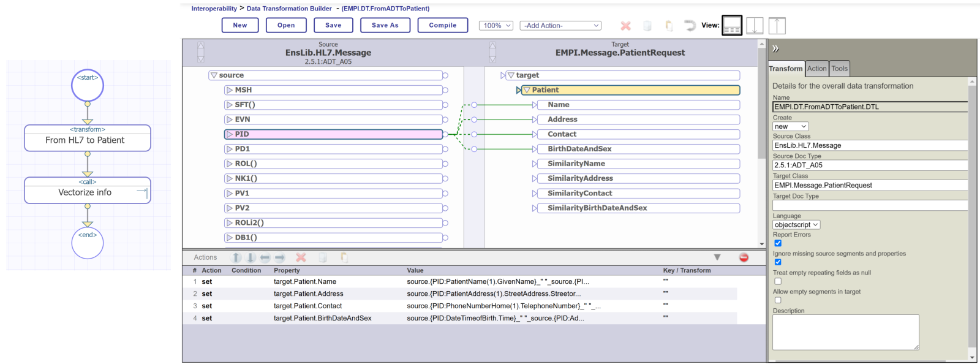The image size is (980, 364).
Task: Click the Save As button
Action: click(385, 25)
